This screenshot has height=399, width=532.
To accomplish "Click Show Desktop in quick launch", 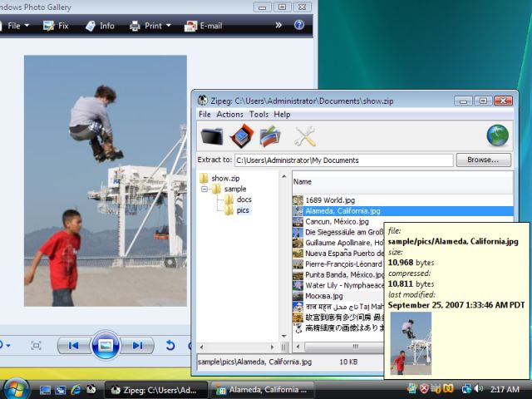I will point(45,390).
